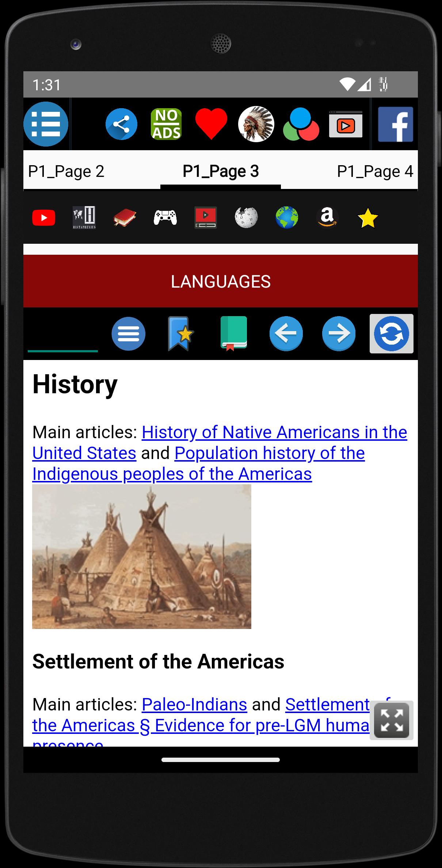Open the Wikipedia globe icon
This screenshot has height=868, width=442.
tap(246, 217)
